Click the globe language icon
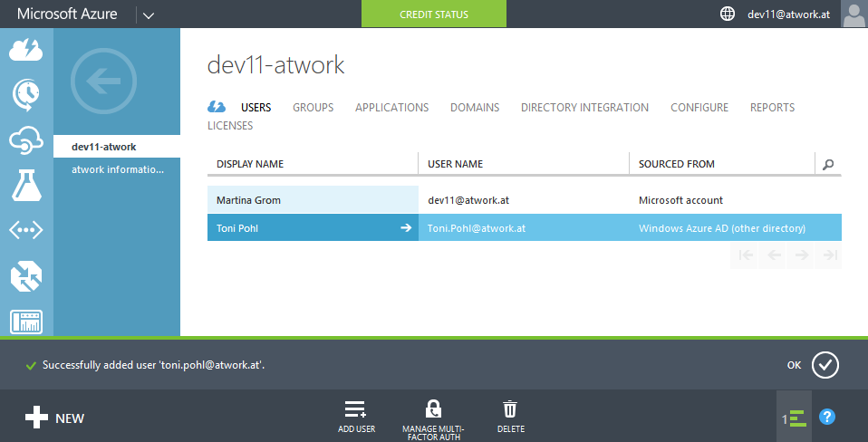Screen dimensions: 868x442 click(x=727, y=14)
